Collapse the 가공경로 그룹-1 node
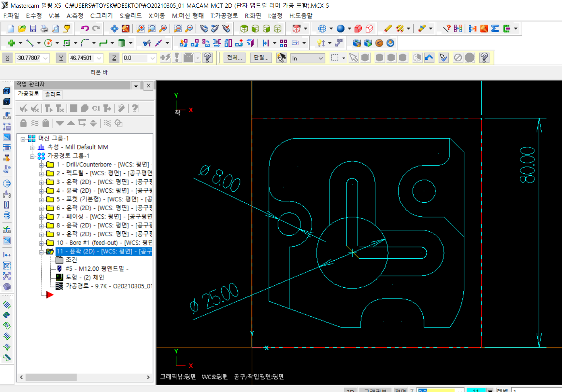Screen dimensions: 562x392 coord(32,156)
